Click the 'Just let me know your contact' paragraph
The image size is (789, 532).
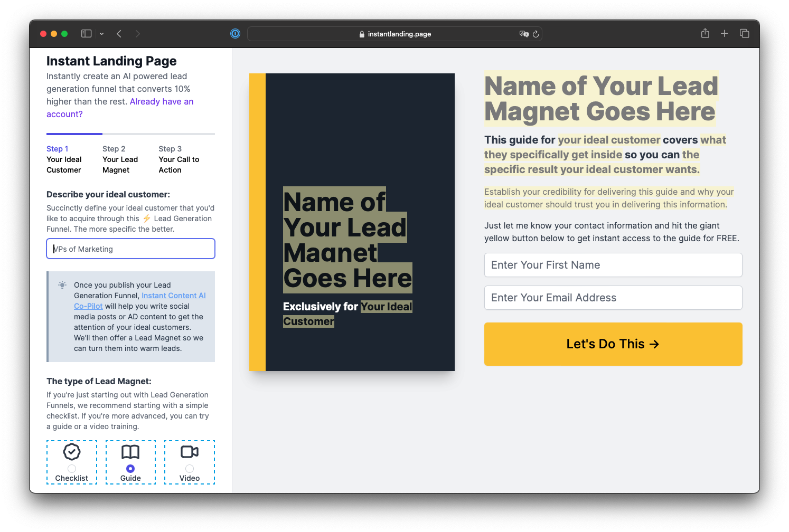tap(612, 232)
